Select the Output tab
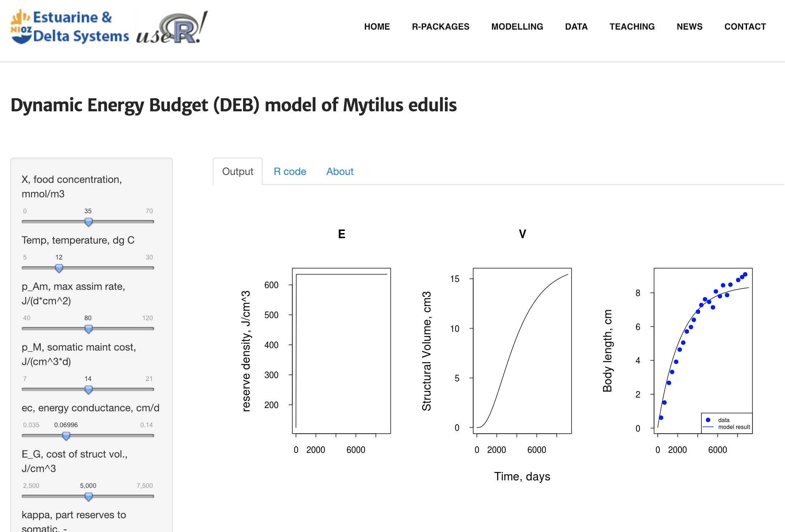The image size is (785, 532). click(237, 172)
